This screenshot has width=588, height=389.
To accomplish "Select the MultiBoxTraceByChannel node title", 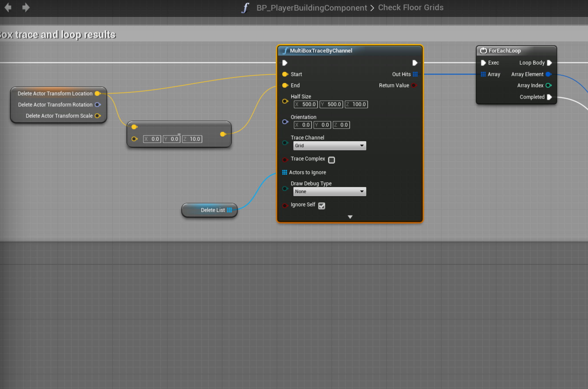I will click(321, 51).
